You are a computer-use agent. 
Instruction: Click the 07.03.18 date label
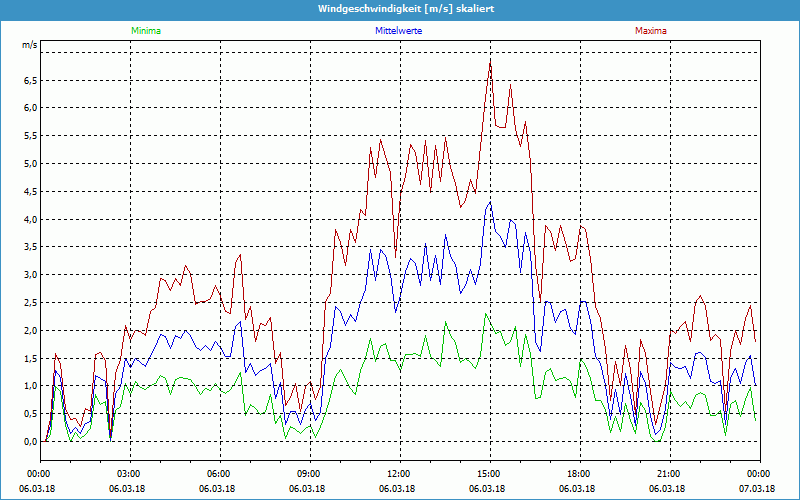click(758, 488)
